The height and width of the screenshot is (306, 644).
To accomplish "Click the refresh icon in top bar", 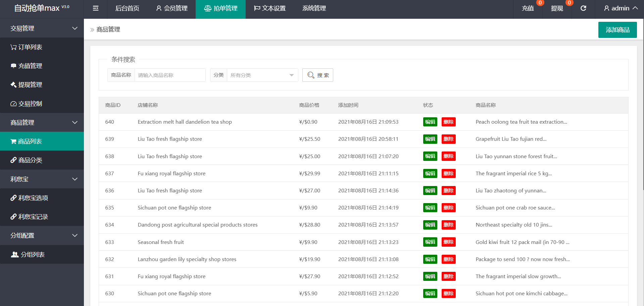I will [x=583, y=8].
